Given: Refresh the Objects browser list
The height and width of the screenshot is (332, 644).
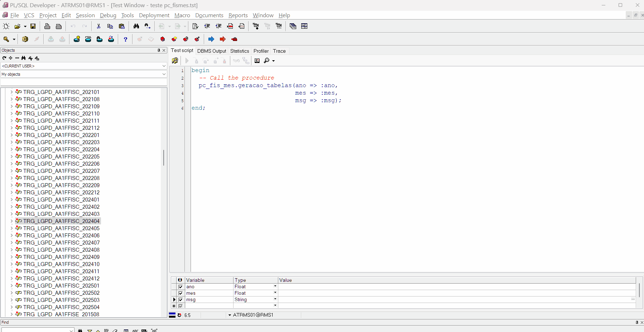Looking at the screenshot, I should (4, 58).
